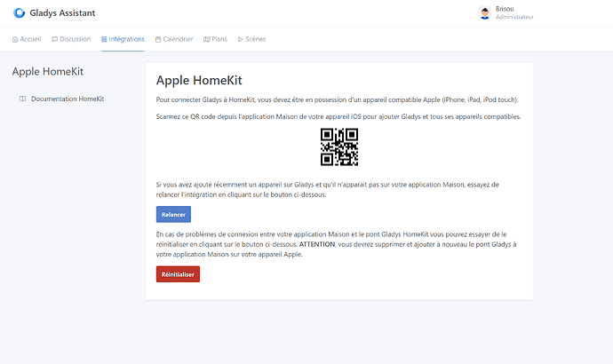The width and height of the screenshot is (613, 364).
Task: Navigate to the Scènes tab
Action: [251, 39]
